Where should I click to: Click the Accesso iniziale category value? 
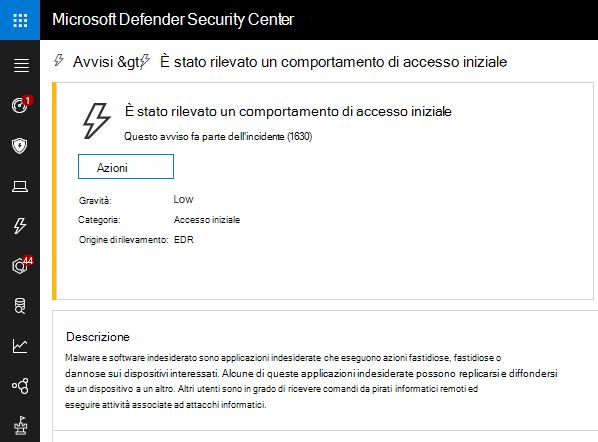pos(207,220)
